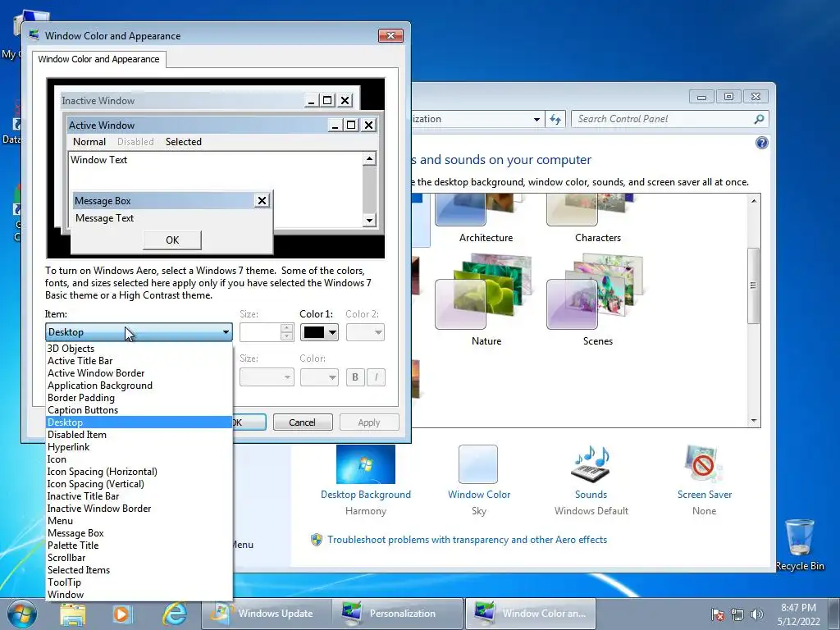
Task: Select Hyperlink in Item list
Action: pyautogui.click(x=139, y=447)
